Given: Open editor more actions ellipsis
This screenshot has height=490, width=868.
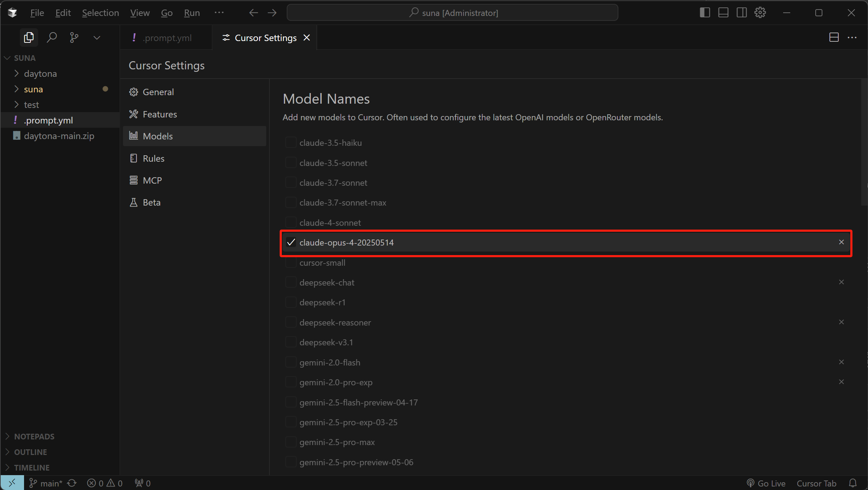Looking at the screenshot, I should point(852,37).
